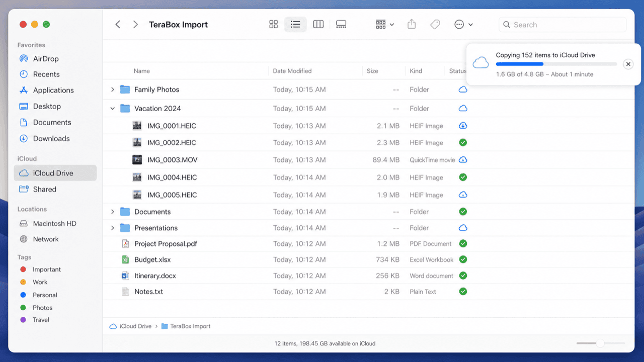The height and width of the screenshot is (362, 644).
Task: Adjust the icon size slider
Action: pos(600,343)
